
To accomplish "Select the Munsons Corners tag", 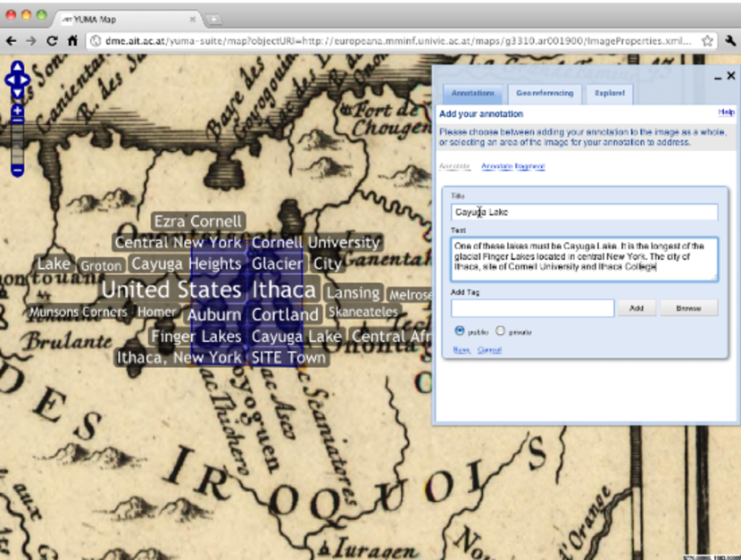I will pos(78,312).
